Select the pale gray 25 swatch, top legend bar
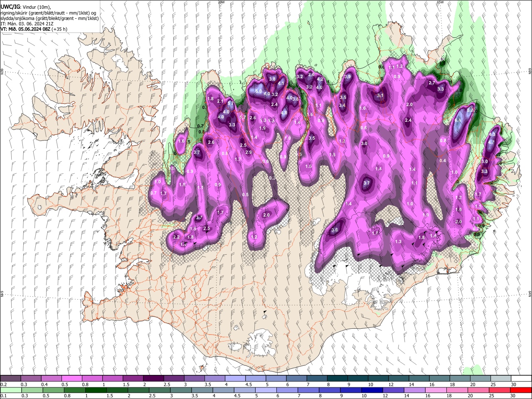532x399 pixels. point(500,379)
